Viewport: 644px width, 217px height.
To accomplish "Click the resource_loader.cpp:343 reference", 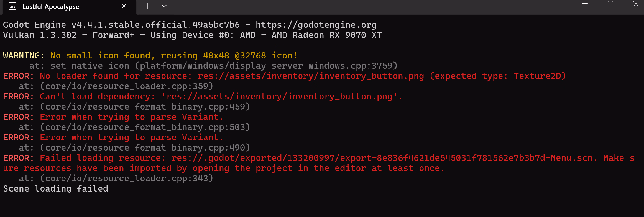I will coord(127,179).
